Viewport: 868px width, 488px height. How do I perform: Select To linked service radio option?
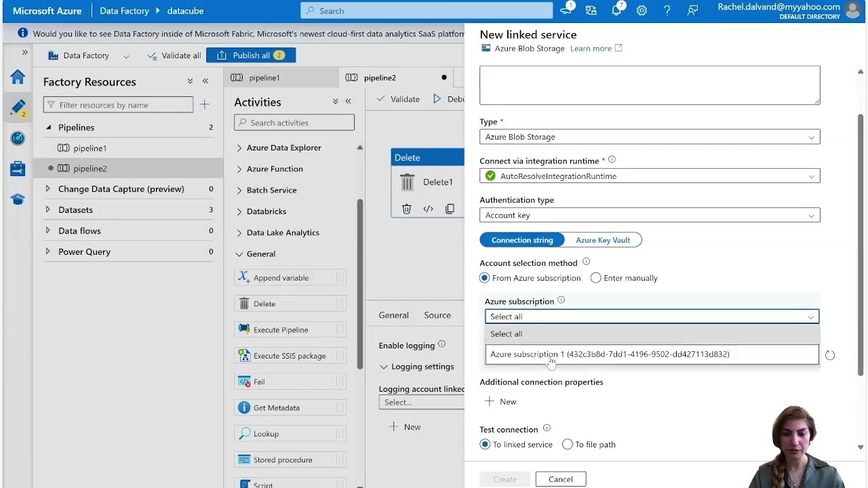click(x=484, y=445)
